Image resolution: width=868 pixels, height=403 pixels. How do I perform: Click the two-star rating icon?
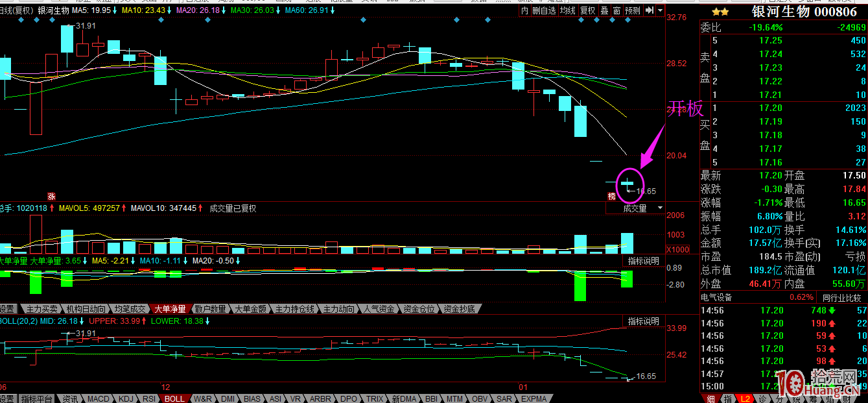pos(720,12)
